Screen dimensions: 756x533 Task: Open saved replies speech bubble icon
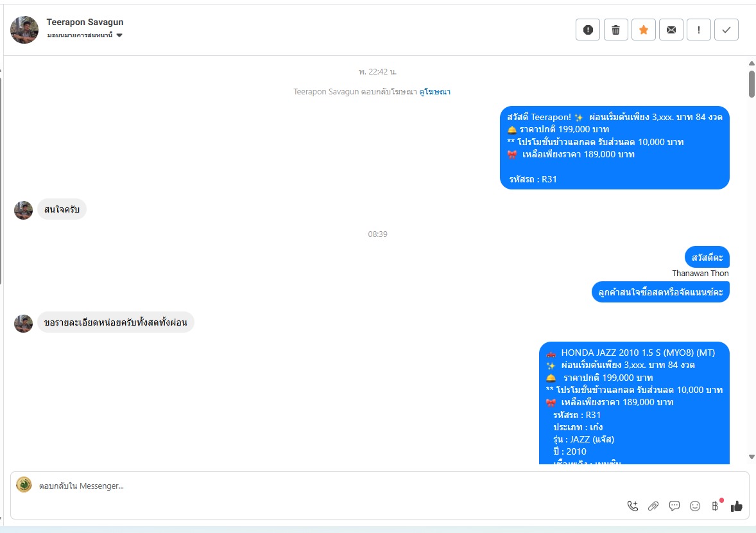pos(674,506)
